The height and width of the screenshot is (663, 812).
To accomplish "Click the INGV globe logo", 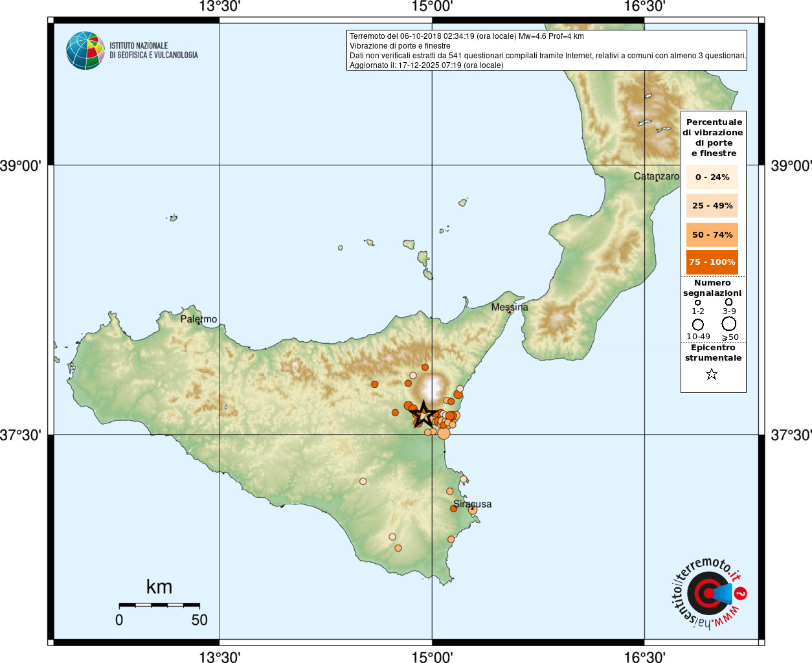I will click(x=85, y=51).
